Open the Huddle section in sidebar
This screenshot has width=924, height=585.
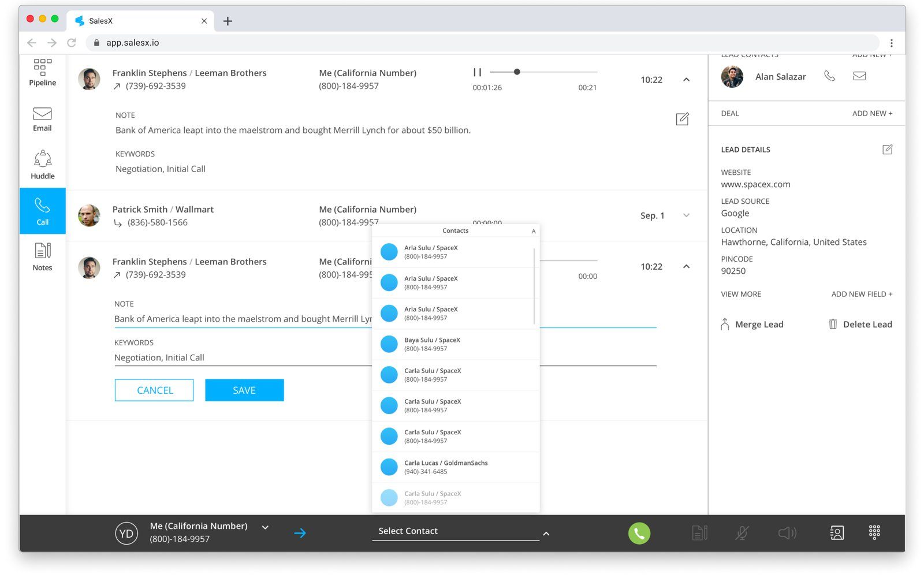click(x=42, y=165)
